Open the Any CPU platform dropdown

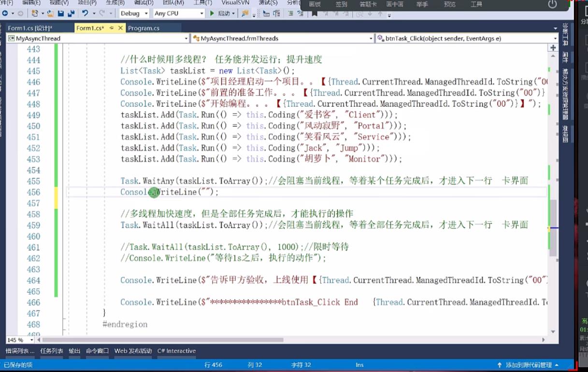(179, 14)
